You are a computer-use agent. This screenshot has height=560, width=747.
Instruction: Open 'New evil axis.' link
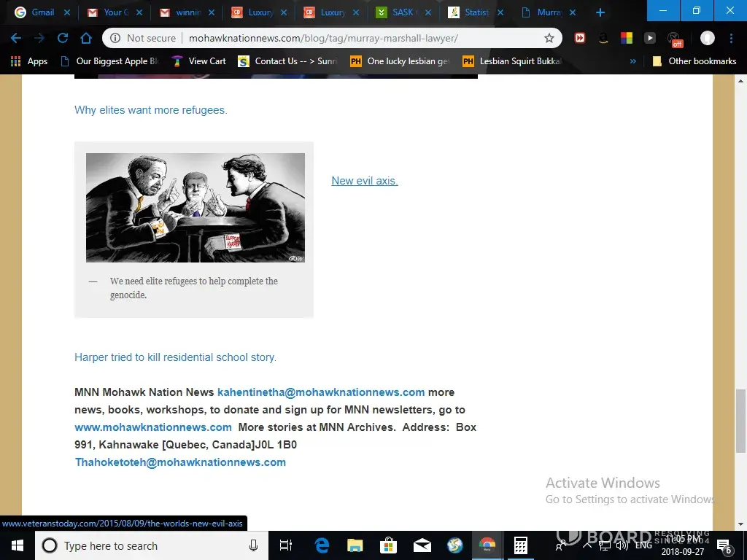[x=364, y=181]
